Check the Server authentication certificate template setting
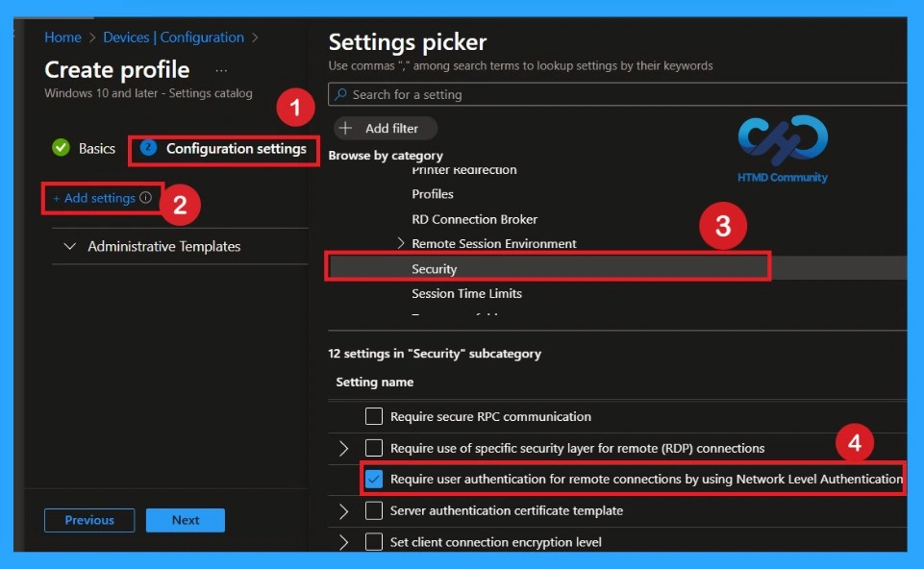The width and height of the screenshot is (924, 569). coord(373,510)
